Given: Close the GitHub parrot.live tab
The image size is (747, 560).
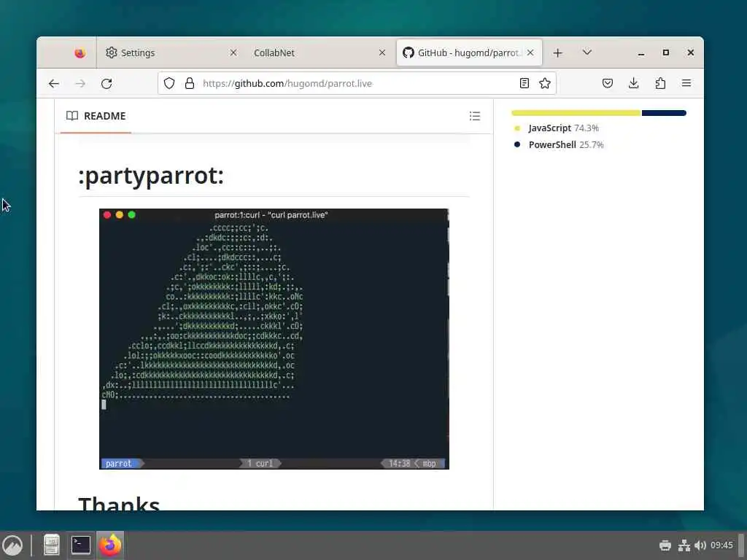Looking at the screenshot, I should point(531,52).
